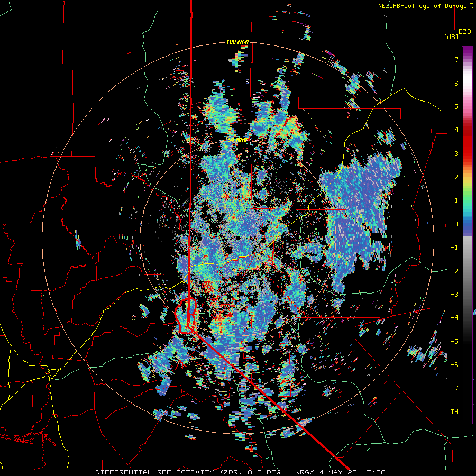Select the -4 value on the color scale
Viewport: 476px width, 476px height.
[454, 317]
